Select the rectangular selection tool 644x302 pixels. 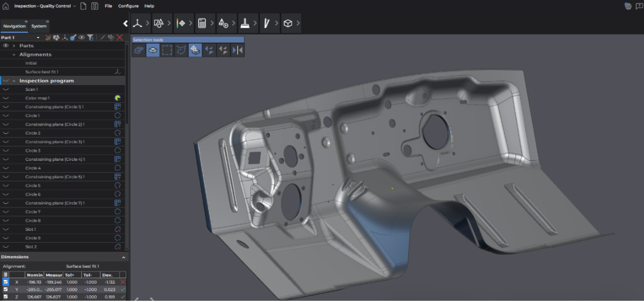pos(167,51)
